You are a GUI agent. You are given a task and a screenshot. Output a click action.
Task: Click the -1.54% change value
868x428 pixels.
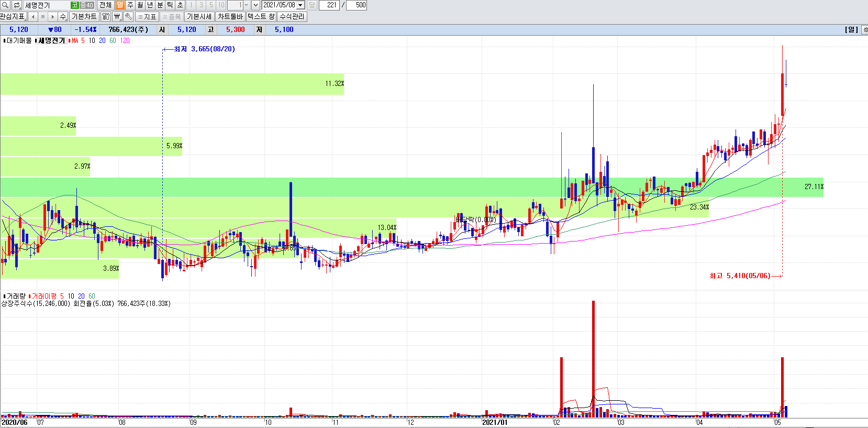tap(85, 30)
